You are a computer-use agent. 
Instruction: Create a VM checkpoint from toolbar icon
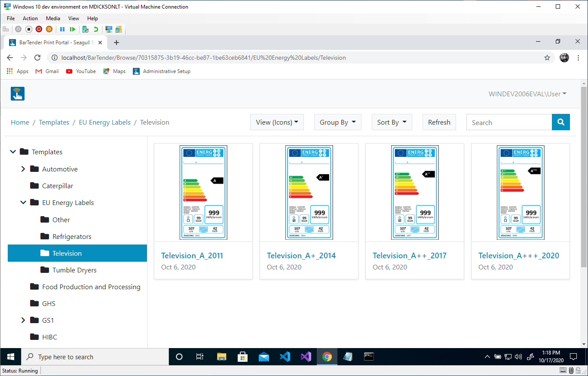[86, 29]
